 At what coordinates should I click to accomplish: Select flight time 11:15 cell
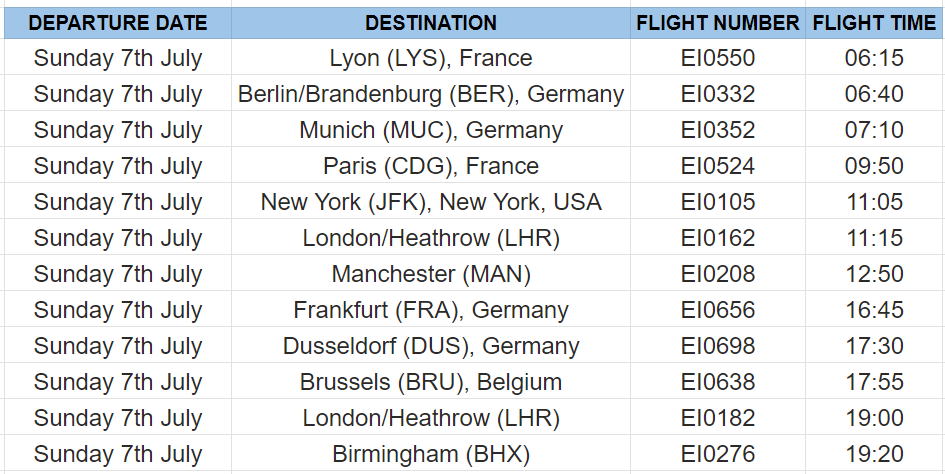[874, 238]
